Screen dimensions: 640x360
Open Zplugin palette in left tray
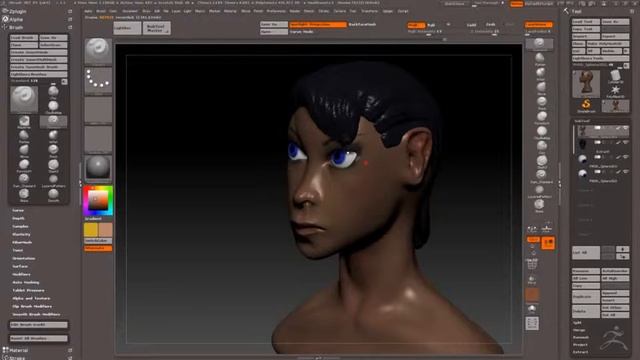18,11
